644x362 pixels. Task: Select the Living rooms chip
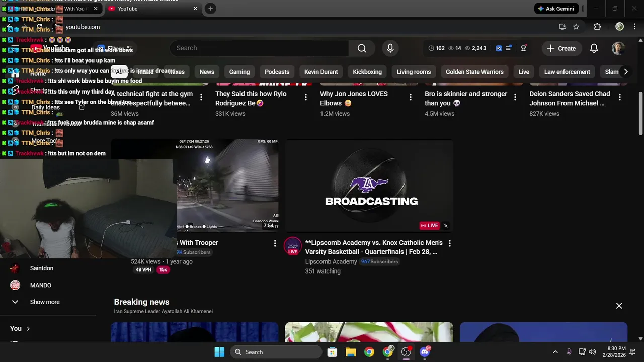414,72
